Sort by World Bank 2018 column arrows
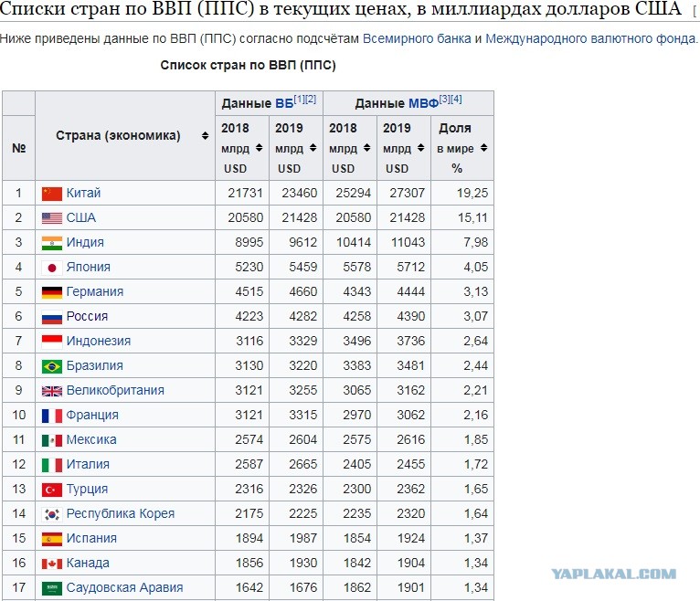700x601 pixels. pos(259,148)
